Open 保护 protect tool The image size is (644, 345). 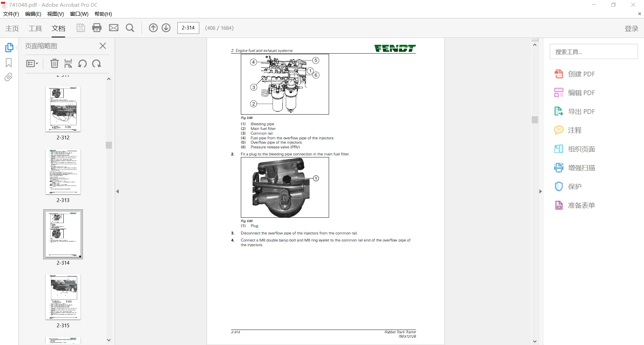(568, 187)
